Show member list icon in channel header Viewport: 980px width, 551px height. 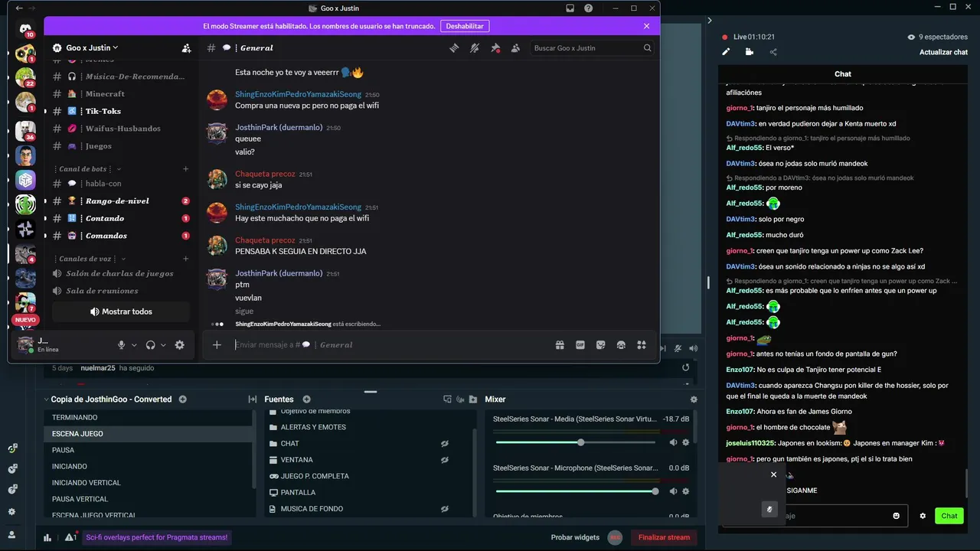click(x=515, y=48)
